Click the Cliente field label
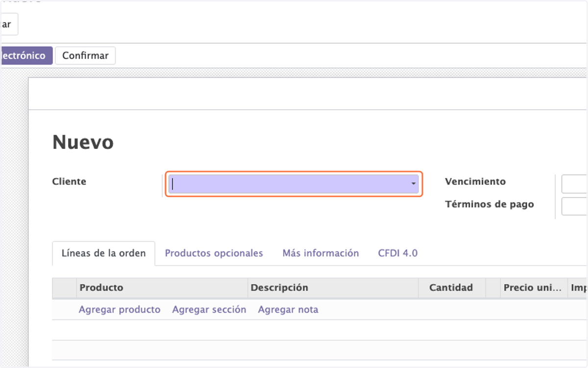Screen dimensions: 588x368 [x=69, y=181]
